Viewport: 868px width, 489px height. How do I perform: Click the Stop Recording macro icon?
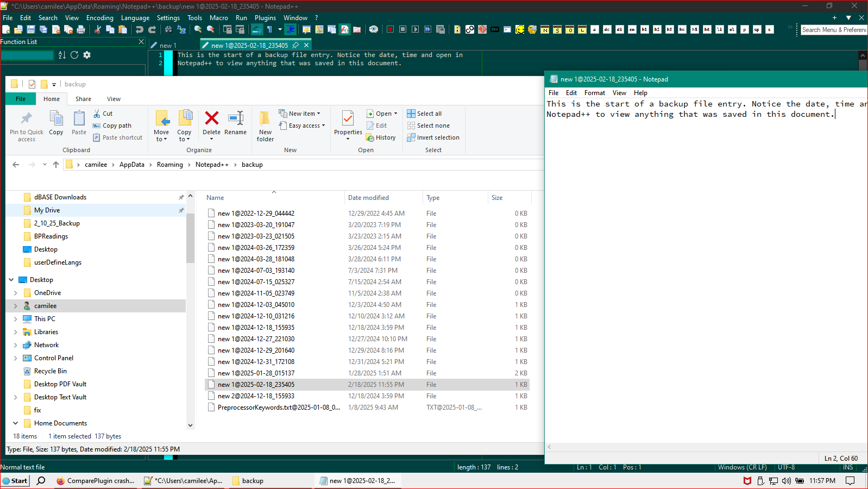[403, 29]
